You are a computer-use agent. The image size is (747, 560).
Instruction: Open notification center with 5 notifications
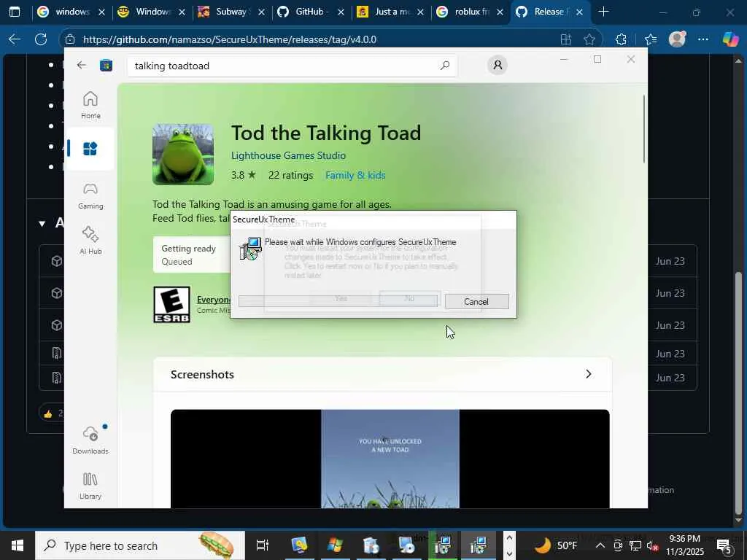click(x=724, y=546)
